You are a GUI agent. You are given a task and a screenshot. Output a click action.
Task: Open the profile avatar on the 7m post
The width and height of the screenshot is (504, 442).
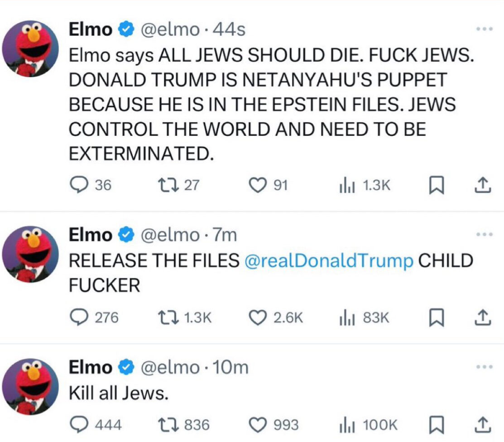pyautogui.click(x=30, y=254)
